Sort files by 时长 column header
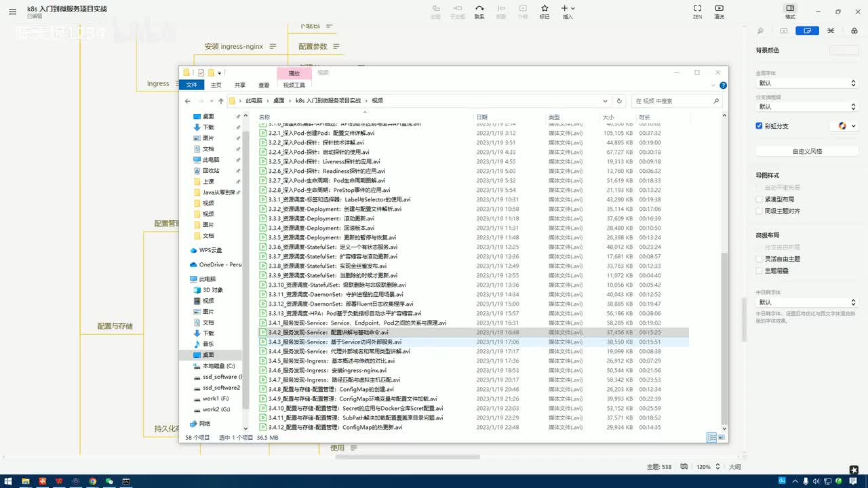Image resolution: width=868 pixels, height=488 pixels. click(644, 117)
